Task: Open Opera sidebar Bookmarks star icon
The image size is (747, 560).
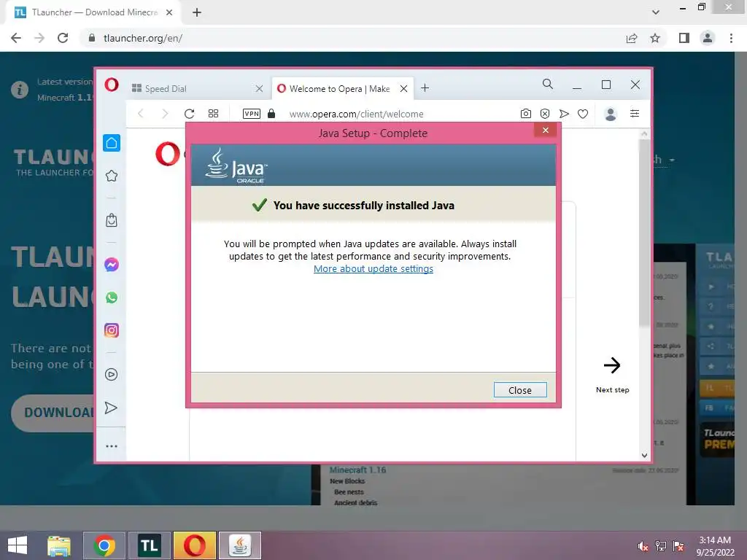Action: tap(112, 176)
